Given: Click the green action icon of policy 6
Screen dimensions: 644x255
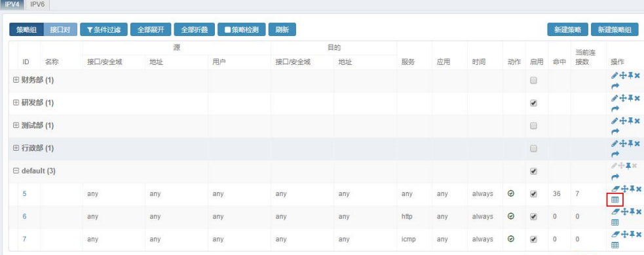Looking at the screenshot, I should pos(511,216).
